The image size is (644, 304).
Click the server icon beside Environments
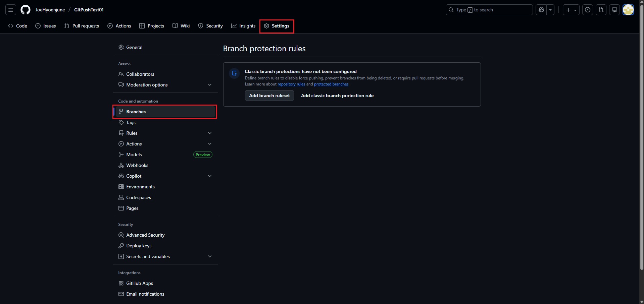tap(121, 187)
